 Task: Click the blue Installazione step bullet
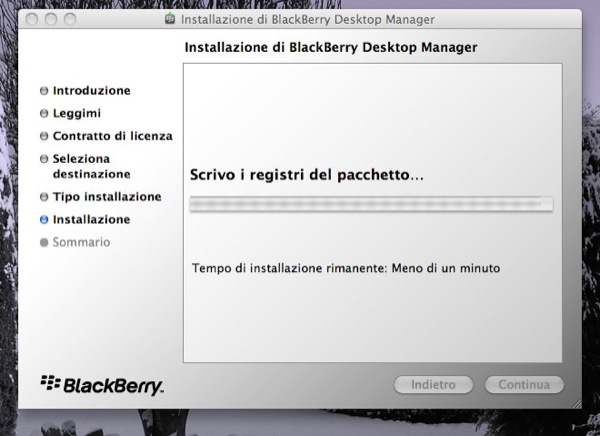44,219
